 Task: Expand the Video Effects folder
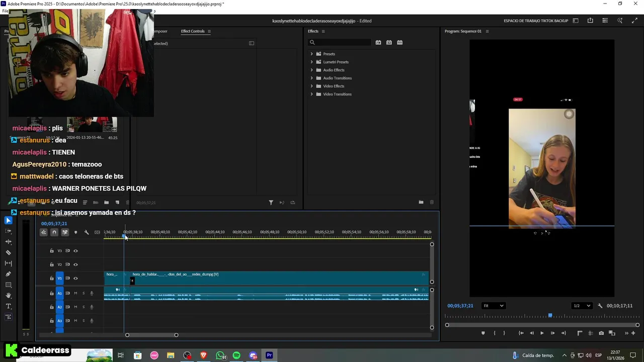click(311, 86)
